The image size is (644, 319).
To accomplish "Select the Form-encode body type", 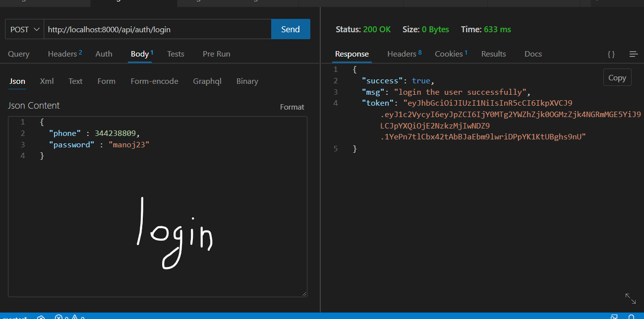I will pyautogui.click(x=154, y=81).
